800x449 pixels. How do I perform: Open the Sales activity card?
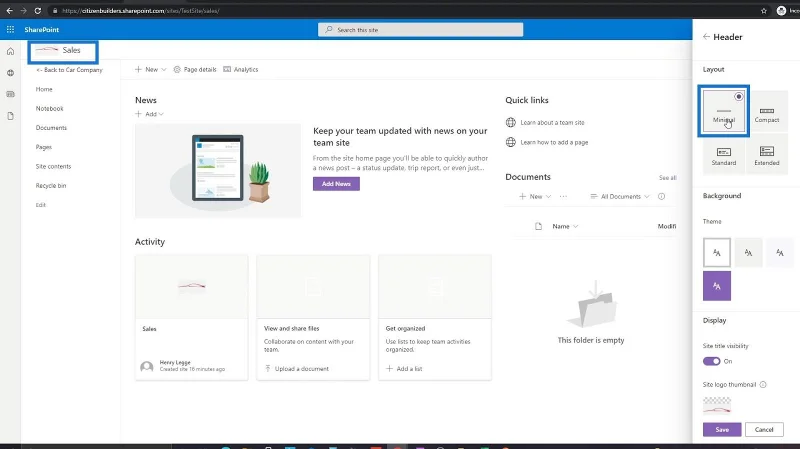pos(191,318)
